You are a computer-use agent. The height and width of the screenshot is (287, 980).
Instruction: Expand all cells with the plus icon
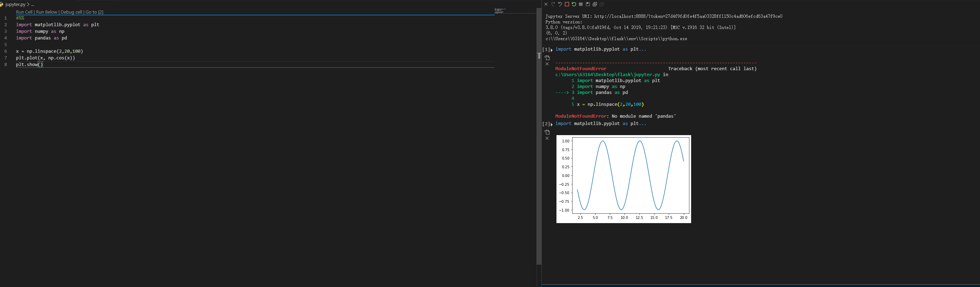click(x=594, y=5)
